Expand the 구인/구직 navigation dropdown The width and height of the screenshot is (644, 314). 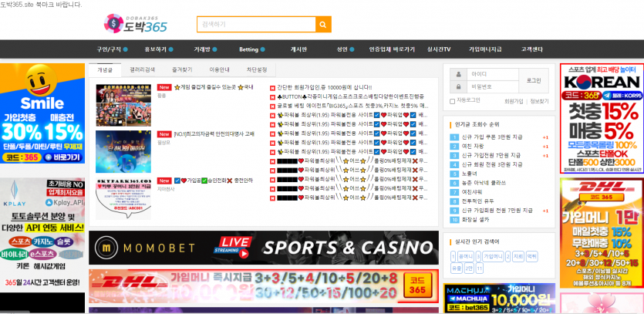coord(109,49)
